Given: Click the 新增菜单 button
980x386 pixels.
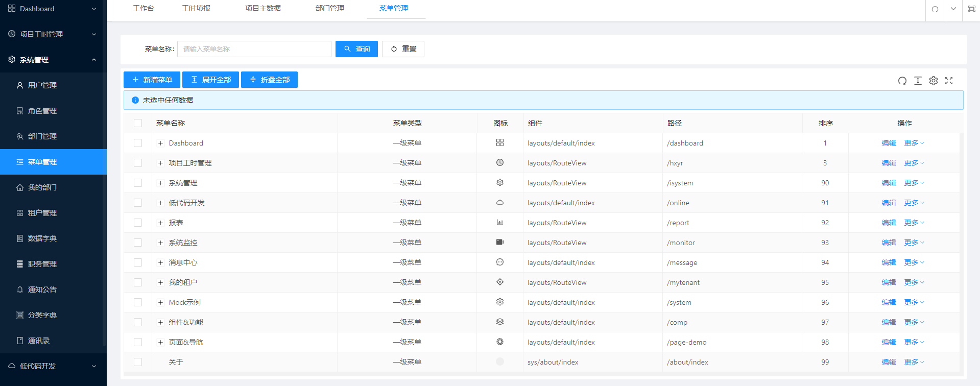Looking at the screenshot, I should [152, 80].
